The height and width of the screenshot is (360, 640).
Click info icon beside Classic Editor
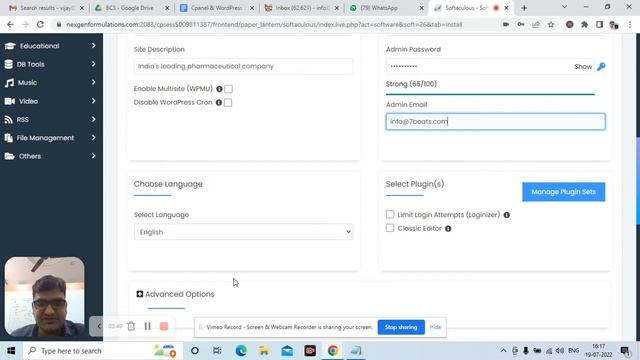click(x=448, y=229)
